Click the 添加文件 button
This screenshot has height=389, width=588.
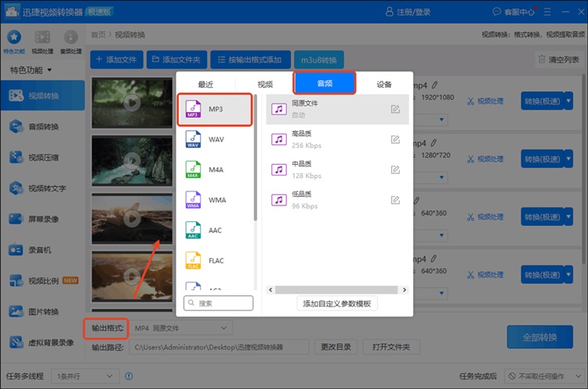117,60
